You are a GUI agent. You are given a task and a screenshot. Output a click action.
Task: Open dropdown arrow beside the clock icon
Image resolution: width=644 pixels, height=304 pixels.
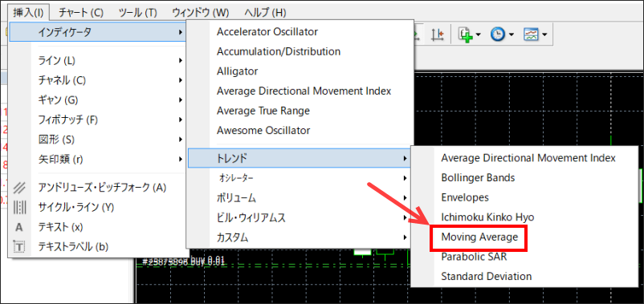pos(512,35)
